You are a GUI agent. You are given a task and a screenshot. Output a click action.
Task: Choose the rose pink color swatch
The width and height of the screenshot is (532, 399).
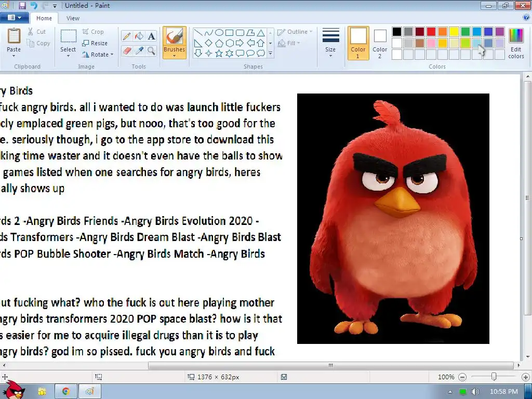(x=431, y=43)
